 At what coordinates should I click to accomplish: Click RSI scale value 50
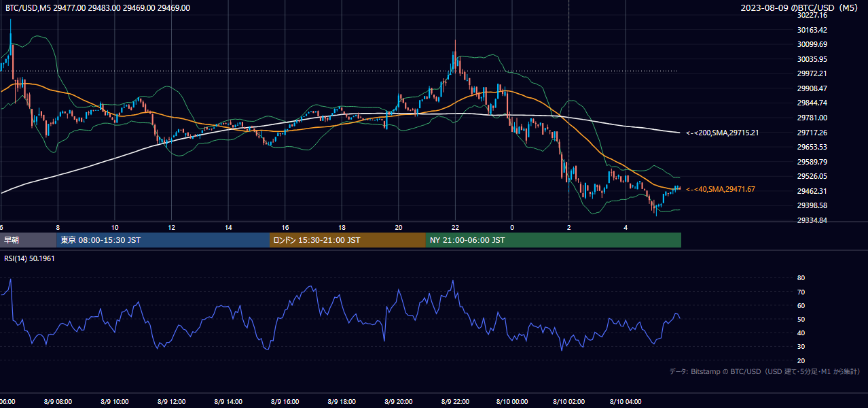pyautogui.click(x=801, y=319)
